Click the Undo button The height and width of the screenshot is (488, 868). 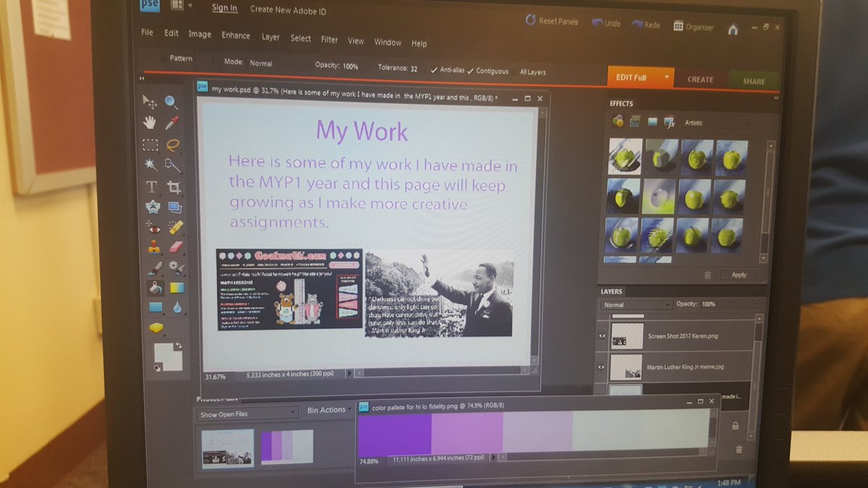tap(606, 23)
